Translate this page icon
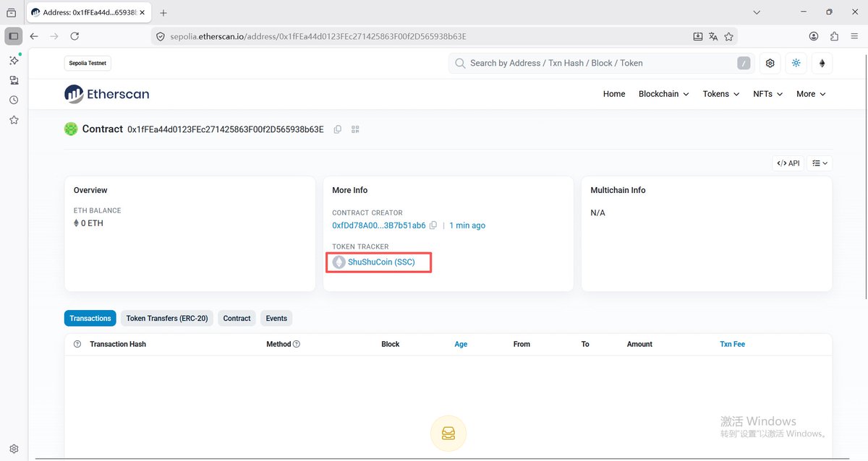The width and height of the screenshot is (868, 461). point(713,36)
